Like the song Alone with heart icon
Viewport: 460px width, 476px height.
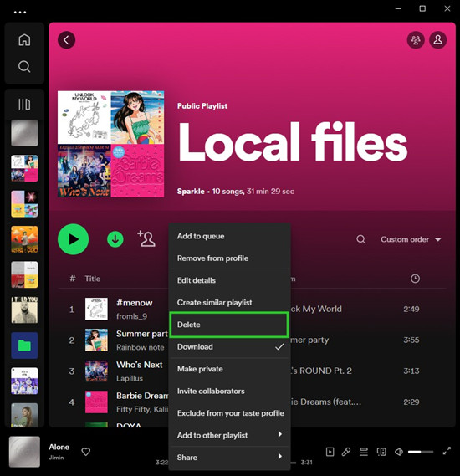click(x=86, y=452)
